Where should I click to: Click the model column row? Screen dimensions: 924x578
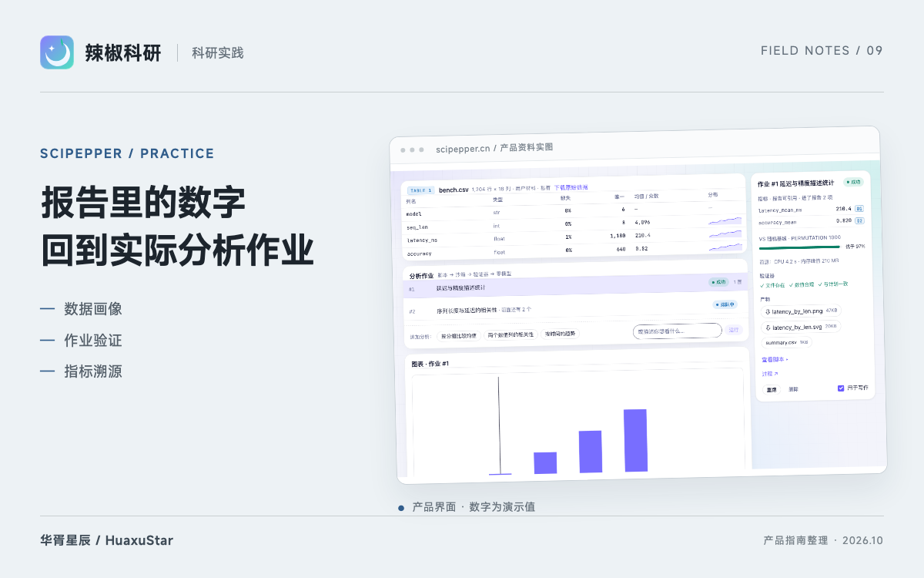click(573, 212)
